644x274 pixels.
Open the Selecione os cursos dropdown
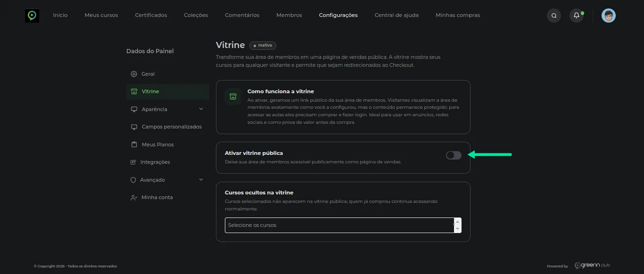343,225
